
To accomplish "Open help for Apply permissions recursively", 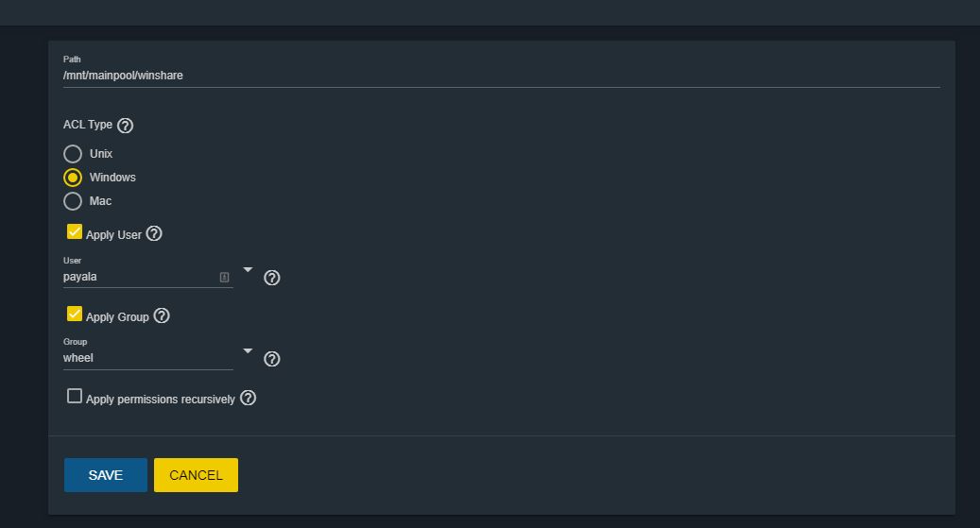I will coord(249,398).
